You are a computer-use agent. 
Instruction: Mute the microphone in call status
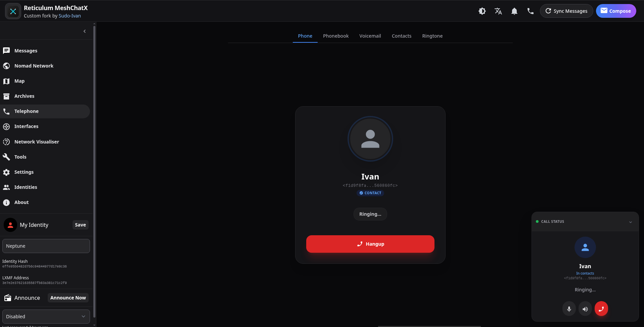[x=569, y=309]
